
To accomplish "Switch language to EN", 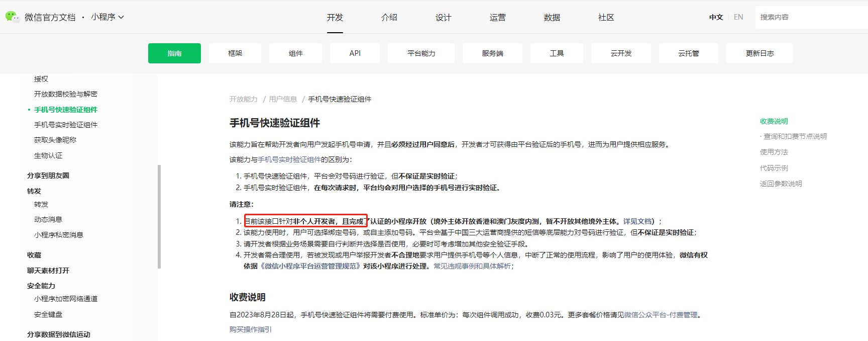I will (x=738, y=17).
